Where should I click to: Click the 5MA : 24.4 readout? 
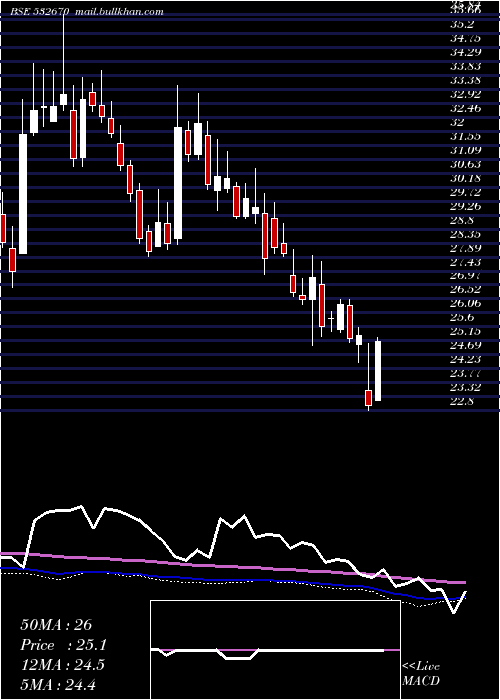click(x=58, y=684)
